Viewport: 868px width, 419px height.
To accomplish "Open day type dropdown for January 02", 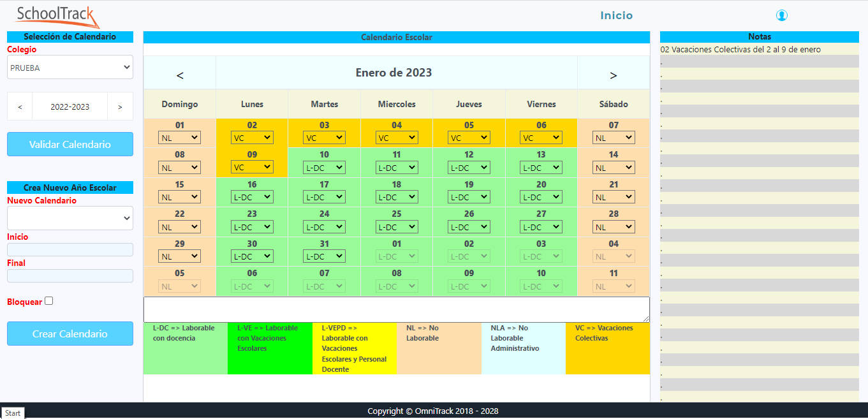I will [252, 137].
